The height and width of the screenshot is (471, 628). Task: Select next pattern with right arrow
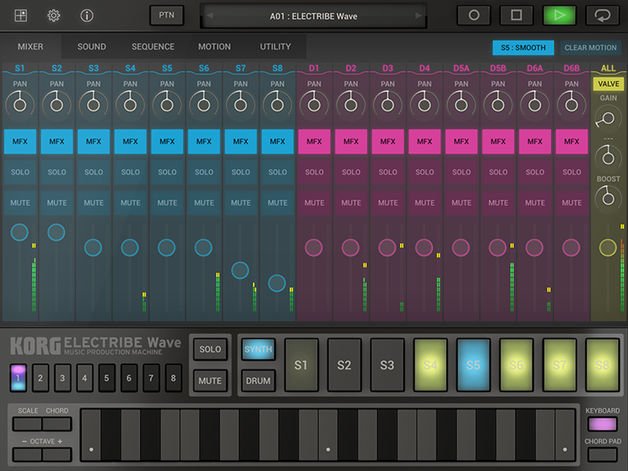coord(418,16)
